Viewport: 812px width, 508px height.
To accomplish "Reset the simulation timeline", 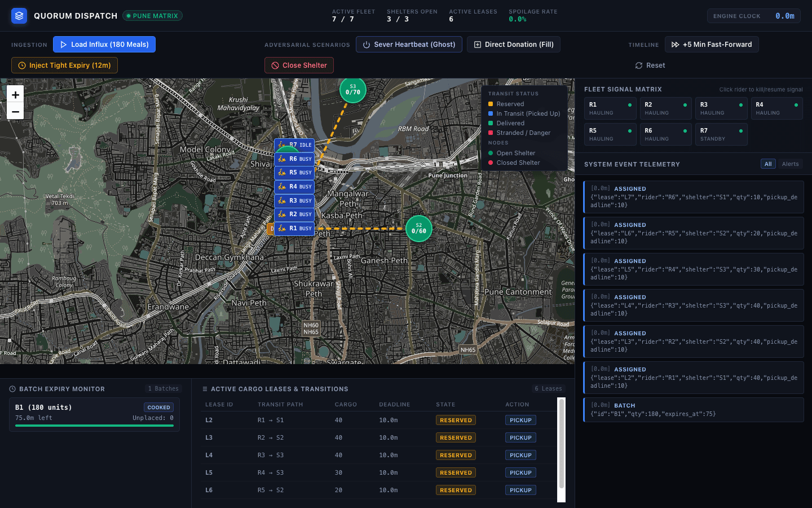I will coord(650,65).
